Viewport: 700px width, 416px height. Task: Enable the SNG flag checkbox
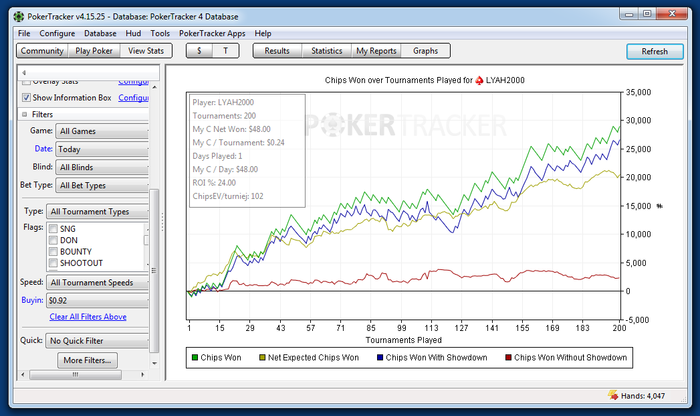click(53, 229)
